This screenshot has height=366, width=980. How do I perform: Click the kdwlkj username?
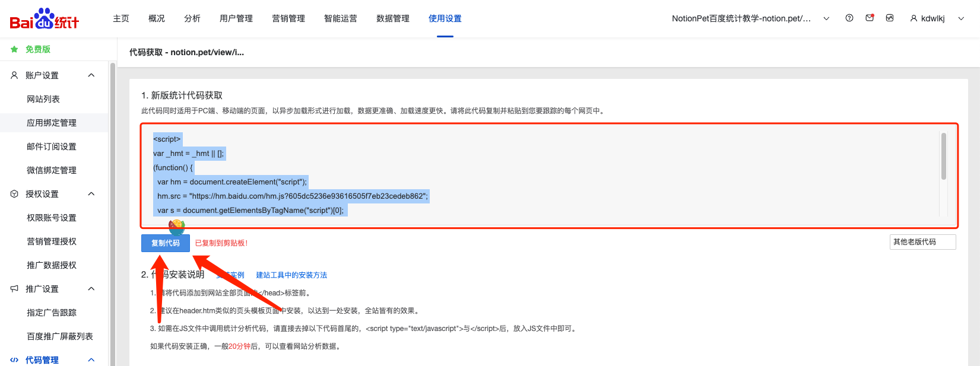point(933,18)
